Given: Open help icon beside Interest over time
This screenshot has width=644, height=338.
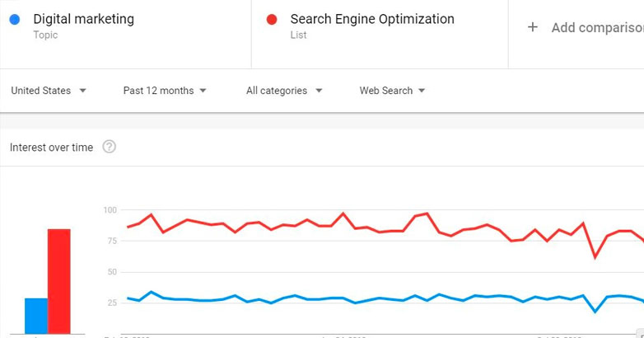Looking at the screenshot, I should tap(109, 147).
